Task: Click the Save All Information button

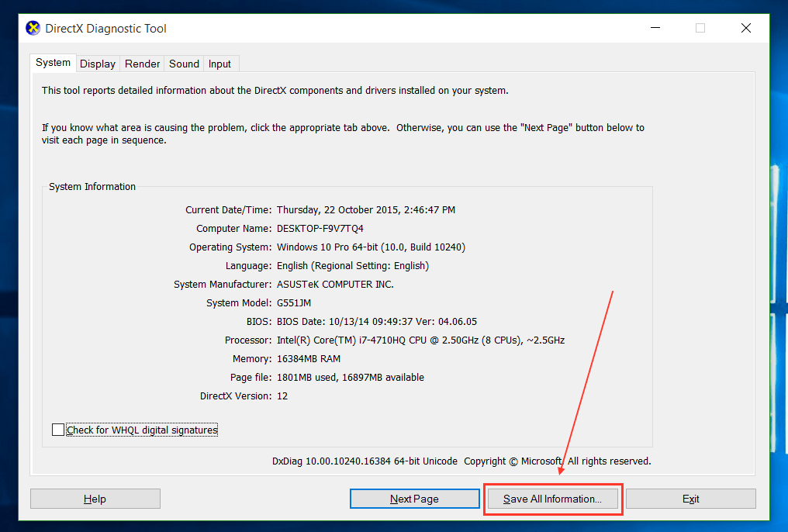Action: 552,499
